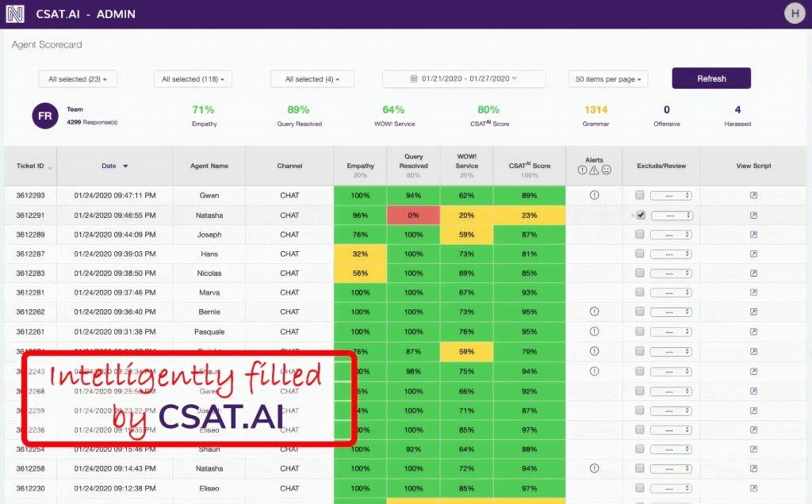Open the 'All selected (23)' filter dropdown

click(77, 78)
